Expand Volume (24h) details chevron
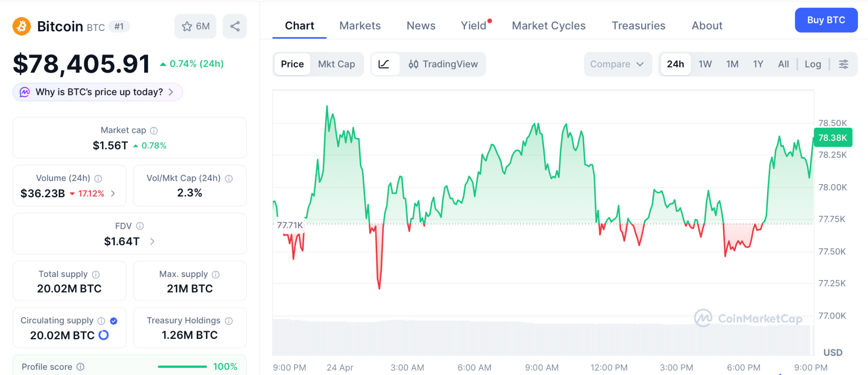Screen dimensions: 868x375 113,193
